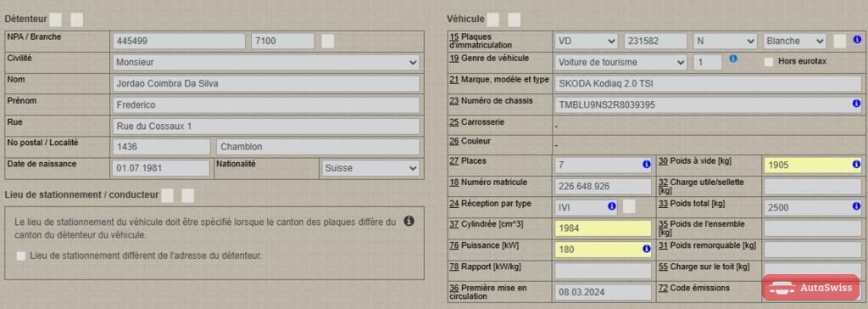Click the underlined 24 link for Réception par type
This screenshot has height=309, width=868.
tap(454, 203)
